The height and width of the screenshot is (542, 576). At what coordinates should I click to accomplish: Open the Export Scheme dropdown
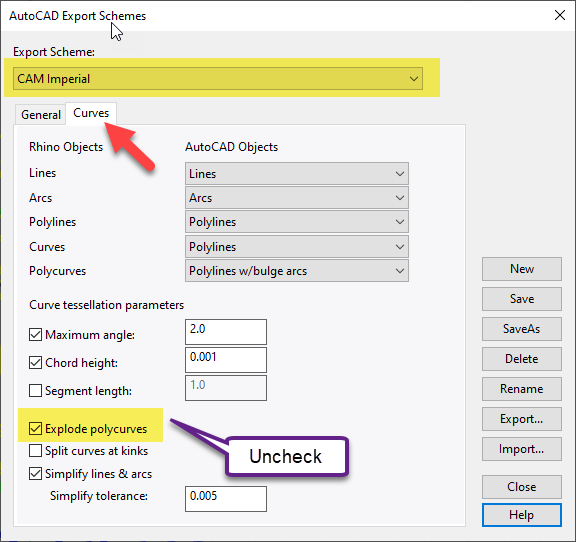(218, 79)
